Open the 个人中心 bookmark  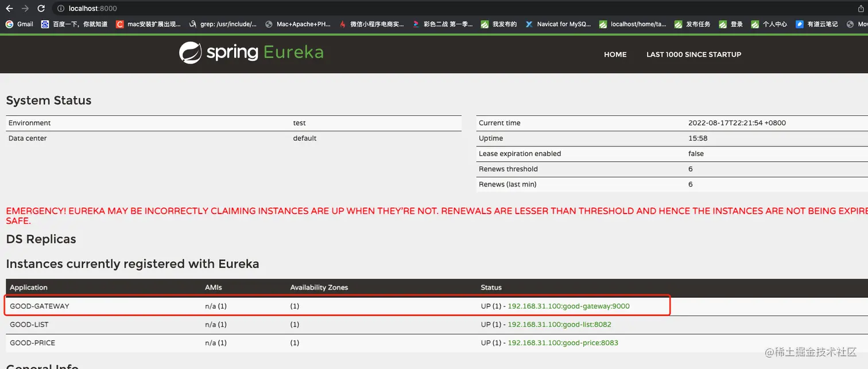tap(769, 24)
